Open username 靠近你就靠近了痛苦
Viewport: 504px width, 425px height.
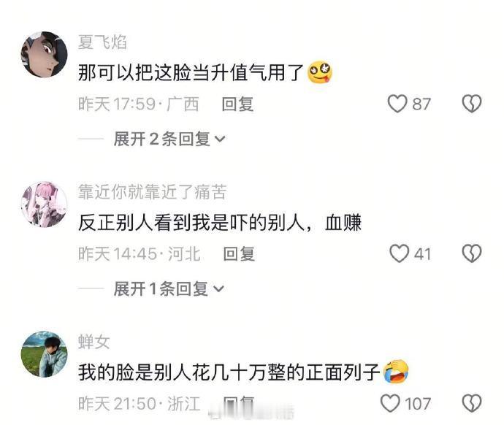(x=153, y=192)
